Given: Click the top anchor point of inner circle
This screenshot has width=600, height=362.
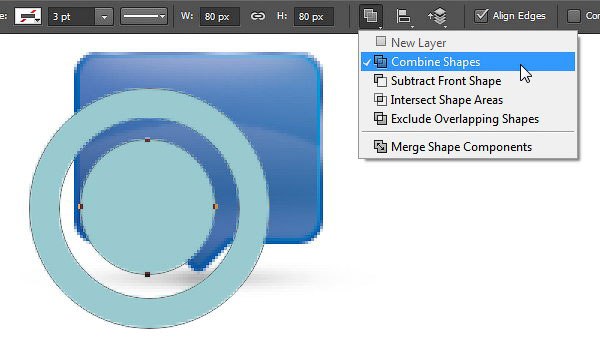Looking at the screenshot, I should tap(148, 140).
